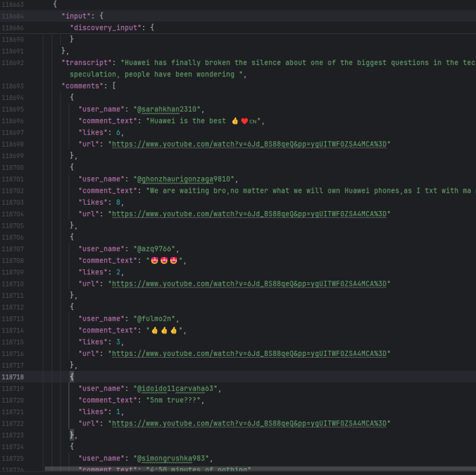The width and height of the screenshot is (476, 475).
Task: Click the highlighted closing brace on line 118723
Action: (x=72, y=435)
